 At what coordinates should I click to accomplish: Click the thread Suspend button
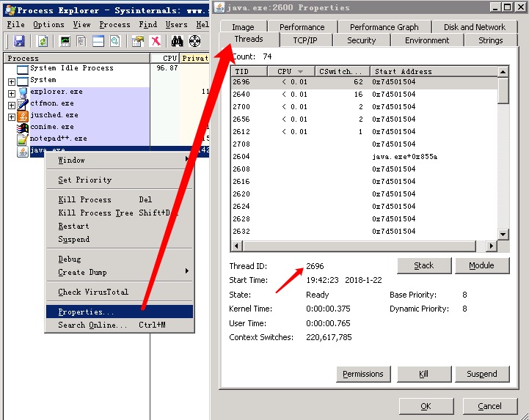482,374
